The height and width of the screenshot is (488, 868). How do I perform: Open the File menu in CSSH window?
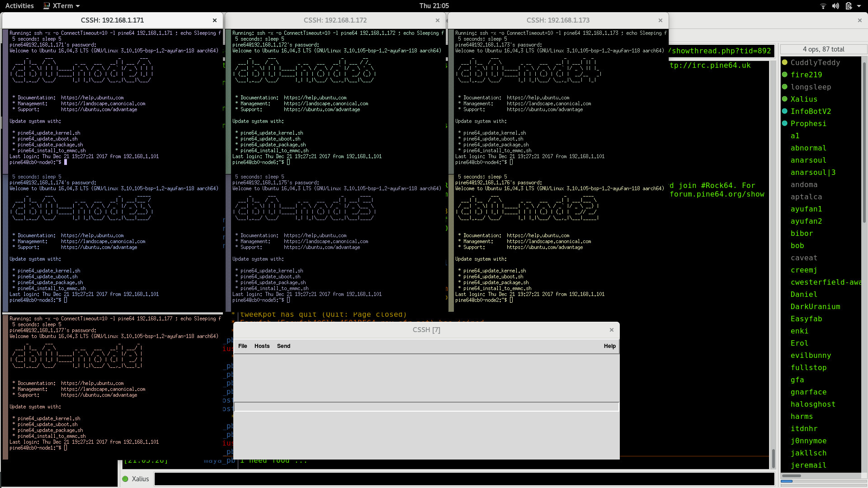coord(243,346)
